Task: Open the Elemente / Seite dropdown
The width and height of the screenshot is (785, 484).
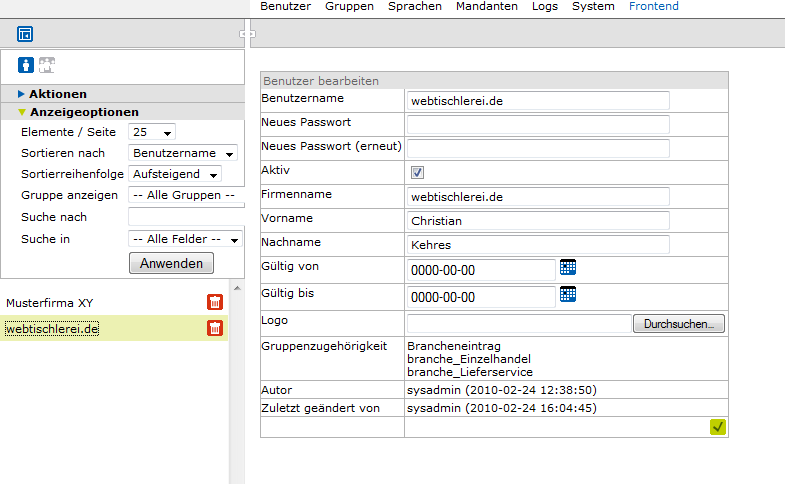Action: click(153, 132)
